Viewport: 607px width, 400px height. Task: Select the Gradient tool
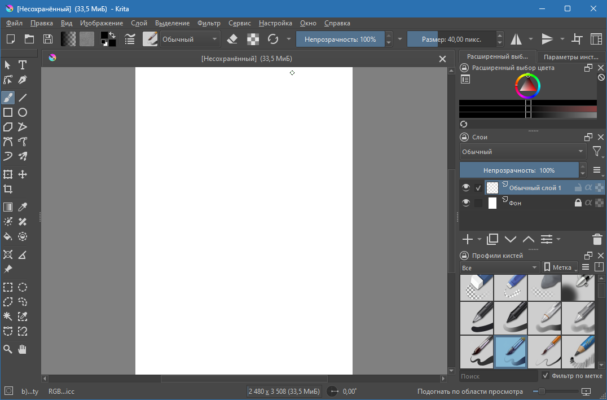[8, 207]
